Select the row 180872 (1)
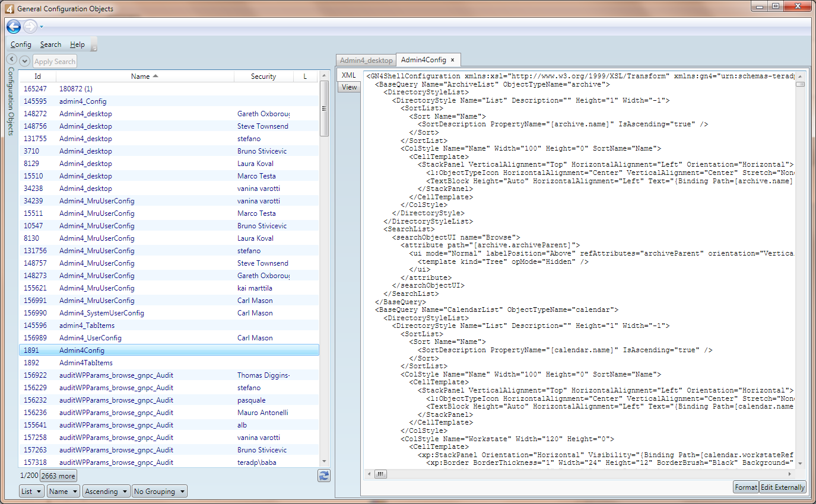 (x=169, y=88)
